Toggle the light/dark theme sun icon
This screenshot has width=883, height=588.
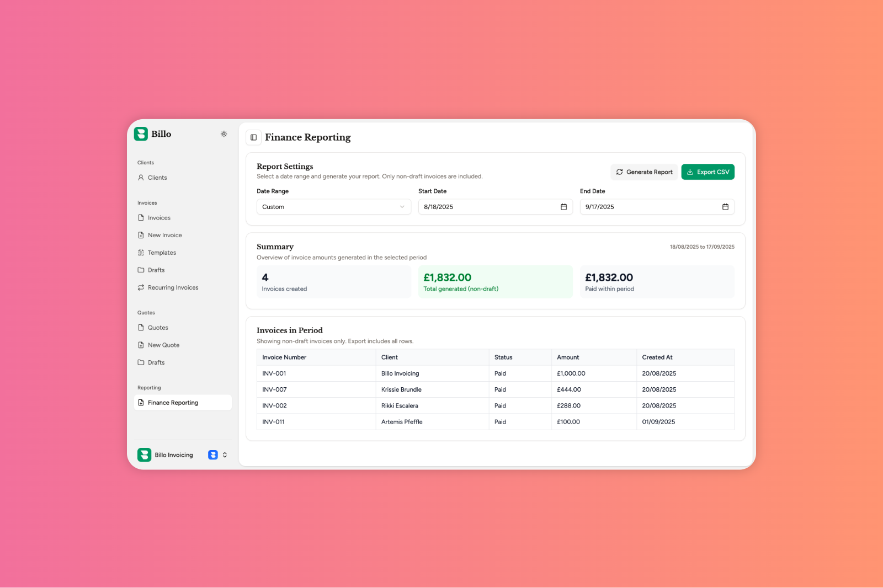coord(224,134)
